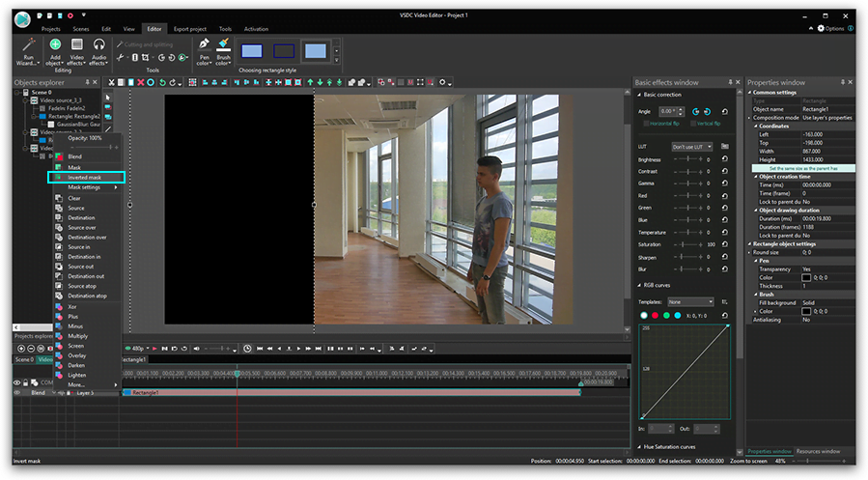The image size is (868, 480).
Task: Toggle eye icon on the Blend layer row
Action: pos(17,392)
